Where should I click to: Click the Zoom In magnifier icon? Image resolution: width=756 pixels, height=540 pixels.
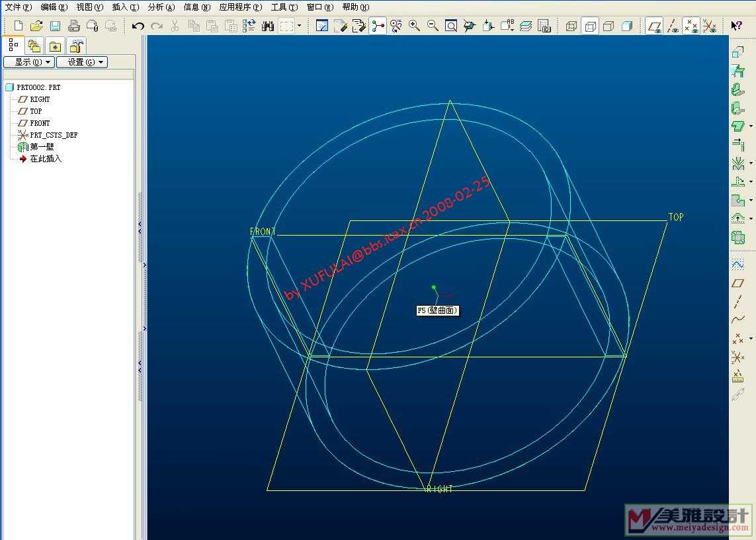(414, 26)
